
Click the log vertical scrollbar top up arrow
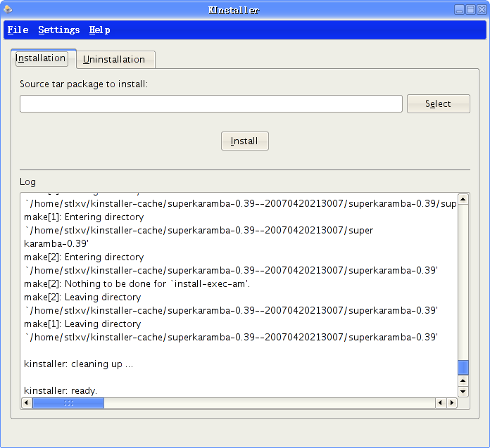click(463, 199)
